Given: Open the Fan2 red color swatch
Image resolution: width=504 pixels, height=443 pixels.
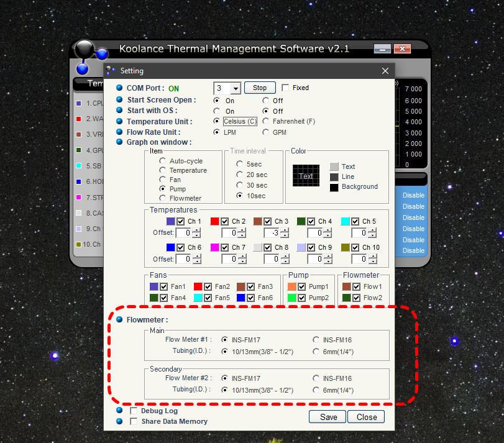Looking at the screenshot, I should (198, 286).
